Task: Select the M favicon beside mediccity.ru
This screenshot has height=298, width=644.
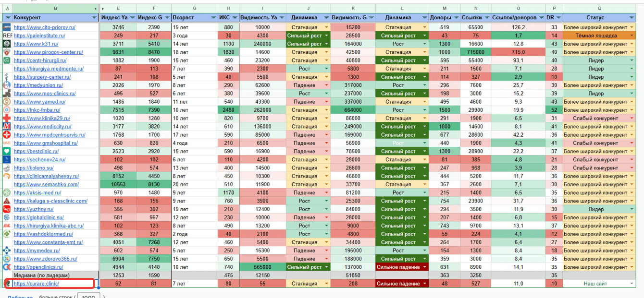Action: pos(7,126)
